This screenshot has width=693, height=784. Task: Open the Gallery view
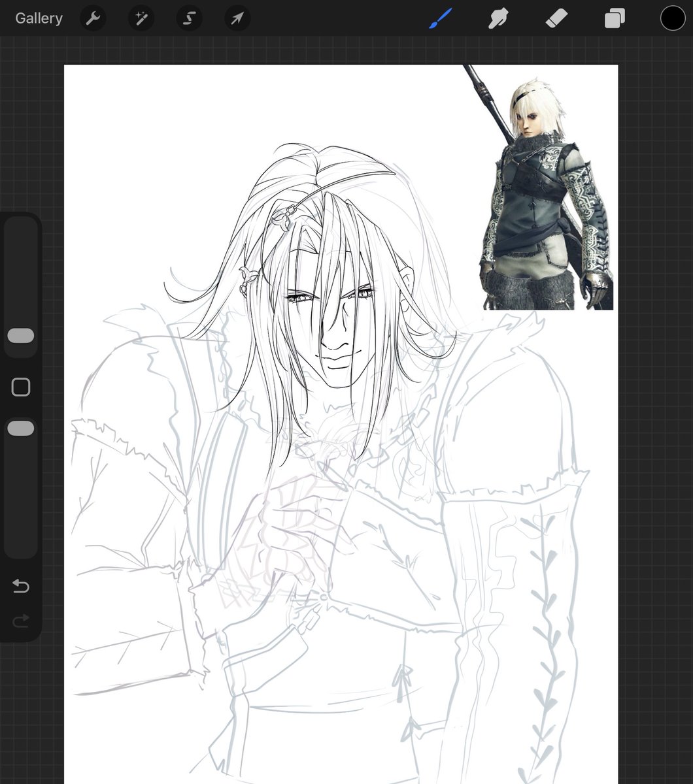coord(39,18)
